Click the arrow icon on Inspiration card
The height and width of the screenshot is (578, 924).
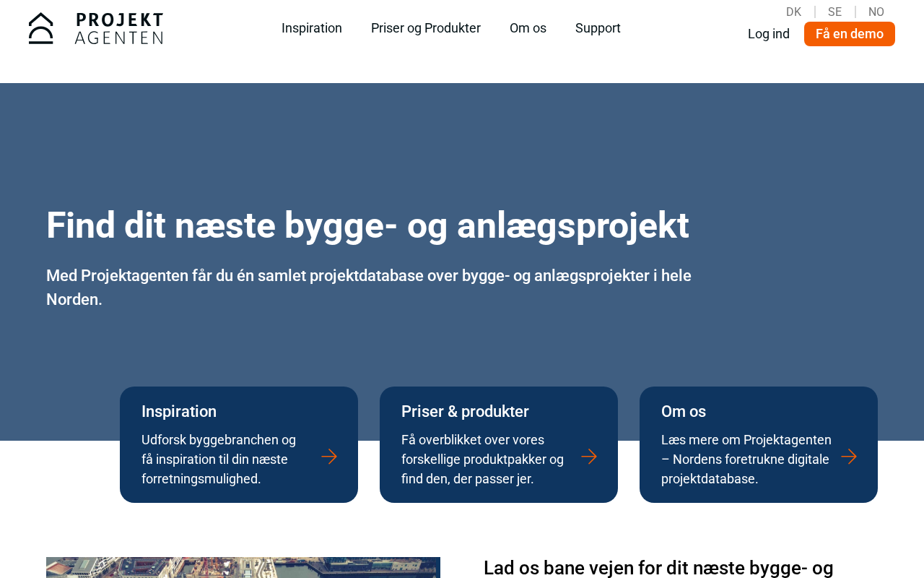click(x=329, y=457)
